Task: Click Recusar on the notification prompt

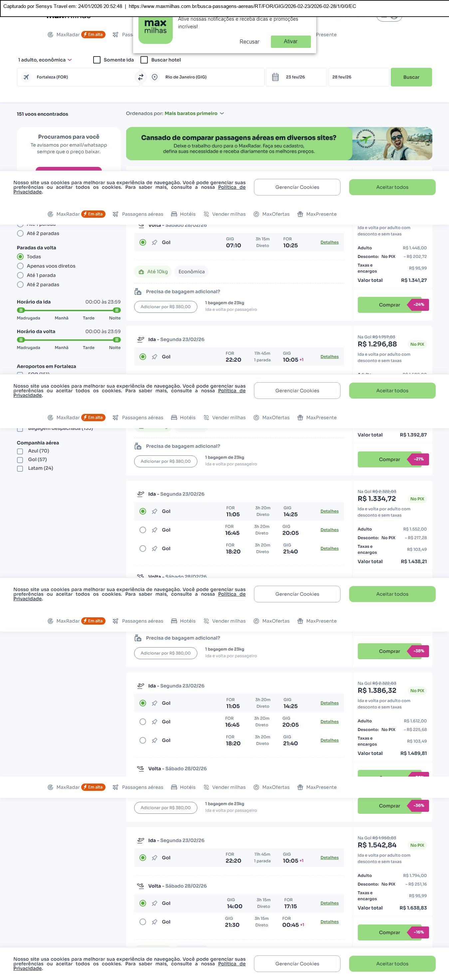Action: tap(249, 42)
